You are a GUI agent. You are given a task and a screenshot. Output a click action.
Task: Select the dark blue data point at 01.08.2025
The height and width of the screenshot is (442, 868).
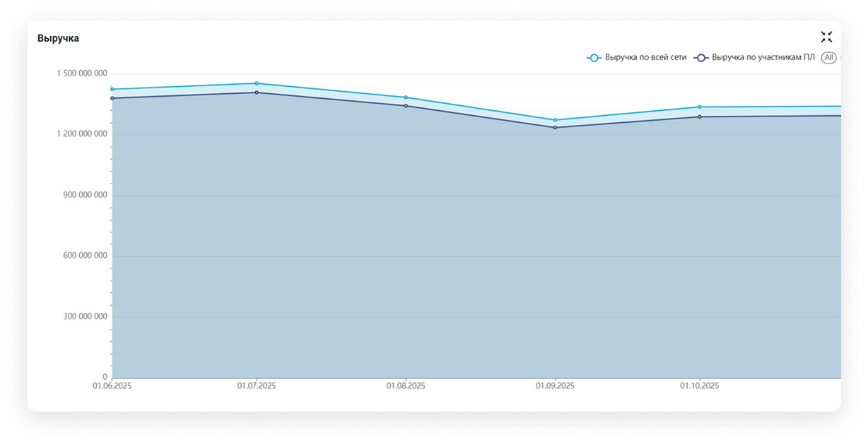tap(406, 106)
